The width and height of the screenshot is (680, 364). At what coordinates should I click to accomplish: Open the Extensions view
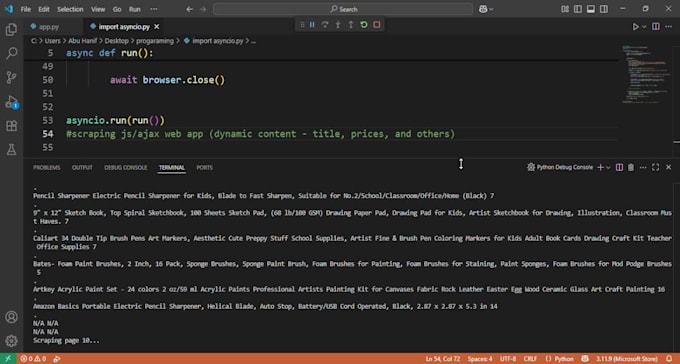[x=11, y=126]
